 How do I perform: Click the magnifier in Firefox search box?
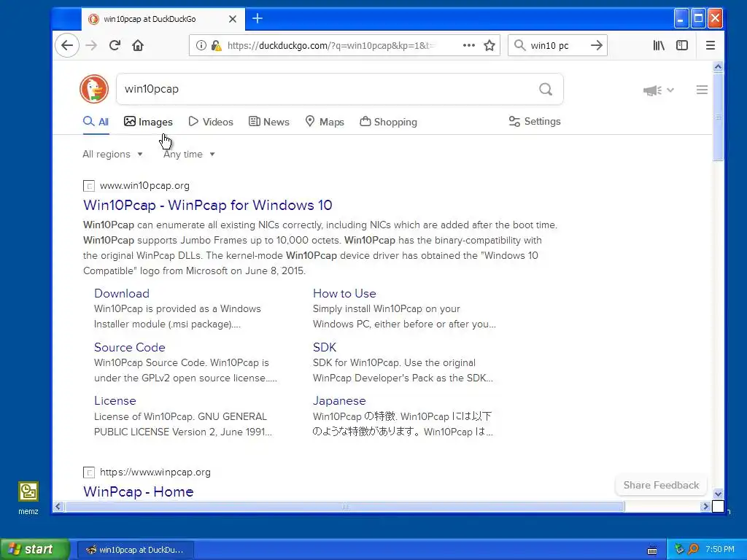(519, 45)
